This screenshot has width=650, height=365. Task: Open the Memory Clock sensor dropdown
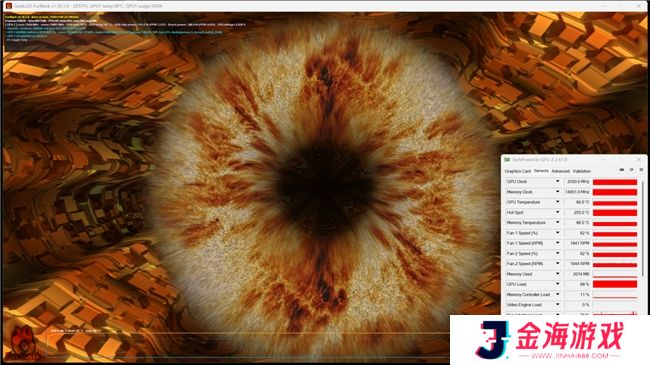[557, 192]
